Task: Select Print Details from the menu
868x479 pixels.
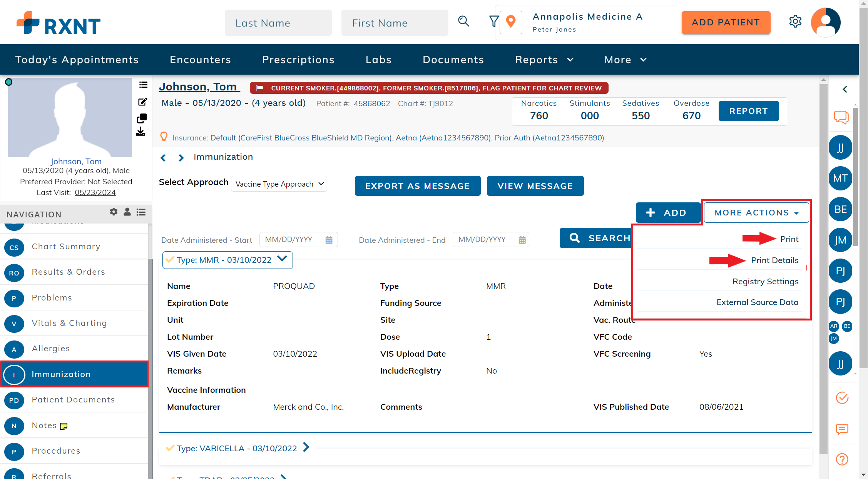Action: click(x=774, y=260)
